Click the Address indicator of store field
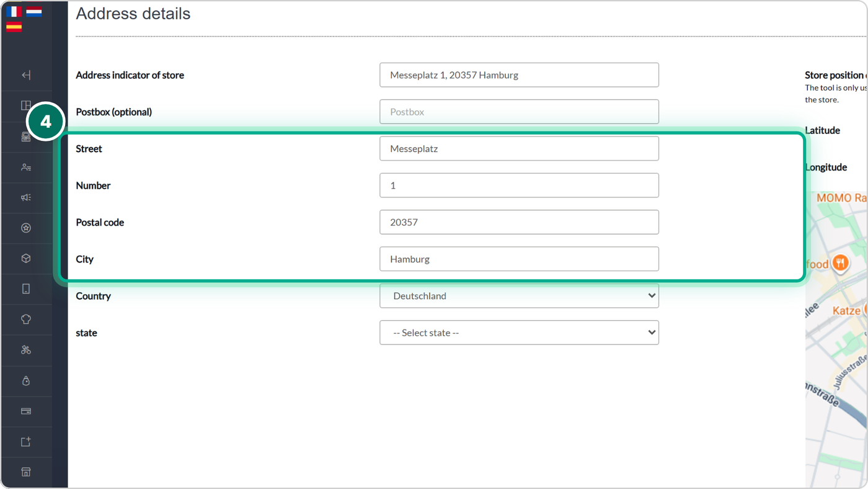 click(x=519, y=75)
